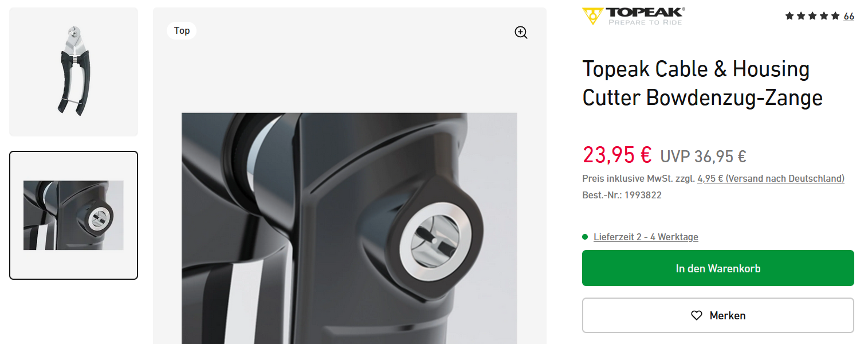Open the Topeak brand logo
Screen dimensions: 868x344
[633, 16]
